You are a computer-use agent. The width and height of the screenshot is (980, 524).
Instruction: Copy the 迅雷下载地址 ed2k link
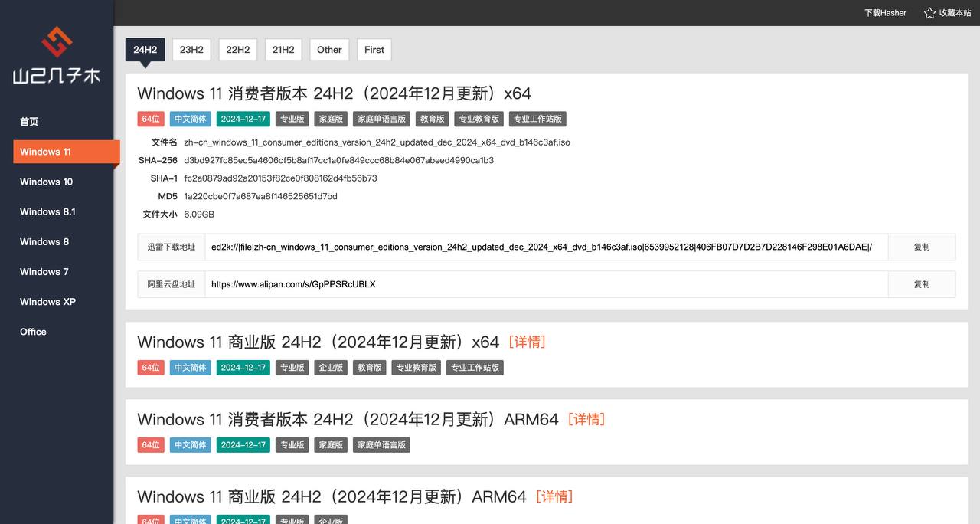922,247
